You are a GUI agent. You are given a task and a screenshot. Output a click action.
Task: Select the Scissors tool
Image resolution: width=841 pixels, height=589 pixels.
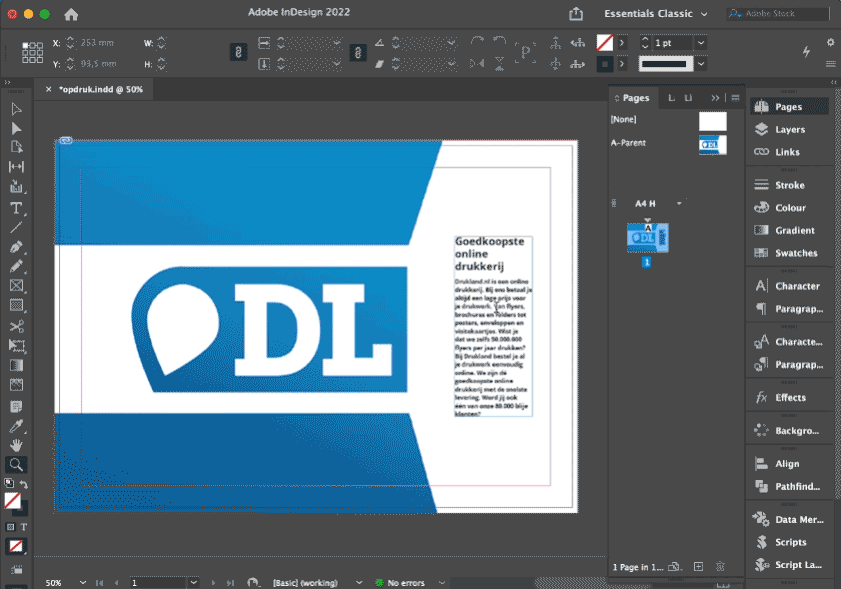tap(16, 326)
